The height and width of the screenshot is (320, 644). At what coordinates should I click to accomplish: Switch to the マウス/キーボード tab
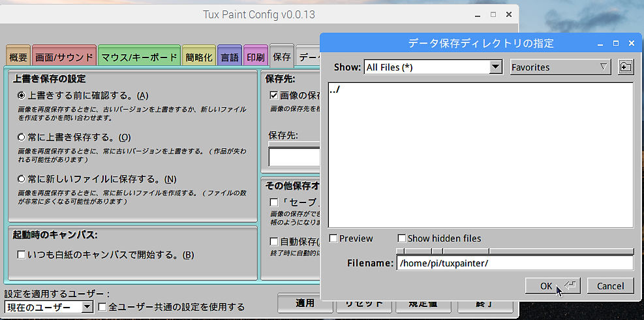point(139,57)
